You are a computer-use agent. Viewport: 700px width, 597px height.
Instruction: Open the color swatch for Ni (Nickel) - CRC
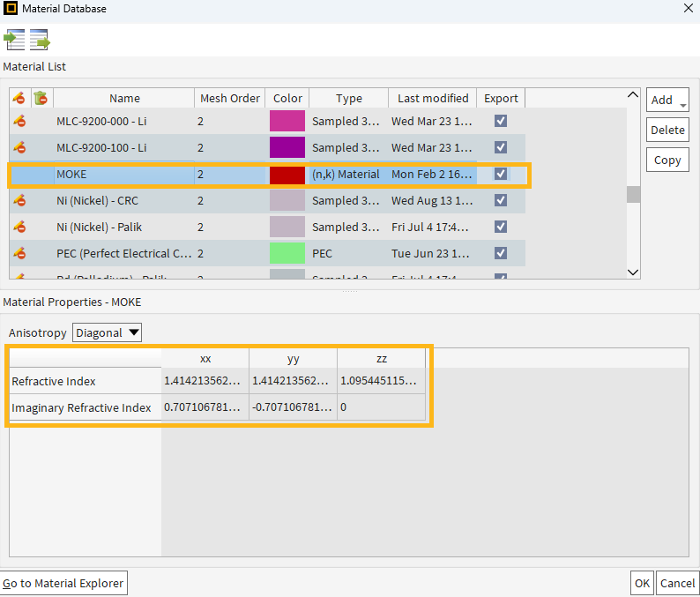coord(287,200)
